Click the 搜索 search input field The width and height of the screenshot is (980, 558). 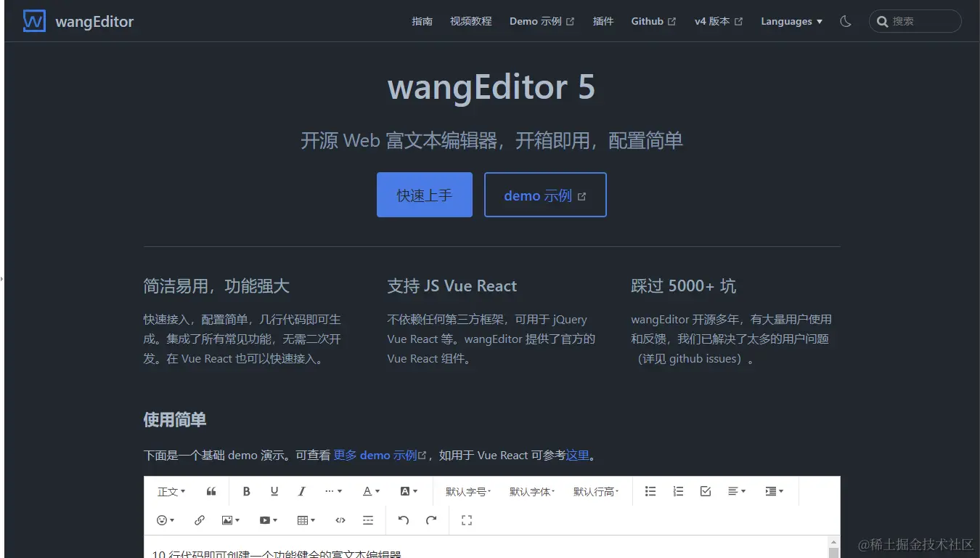(x=915, y=21)
